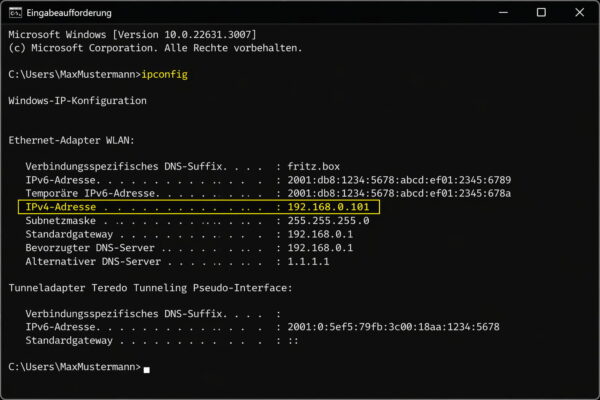Click the Windows version line 10.0.22631.3007
Screen dimensions: 600x400
[x=132, y=35]
